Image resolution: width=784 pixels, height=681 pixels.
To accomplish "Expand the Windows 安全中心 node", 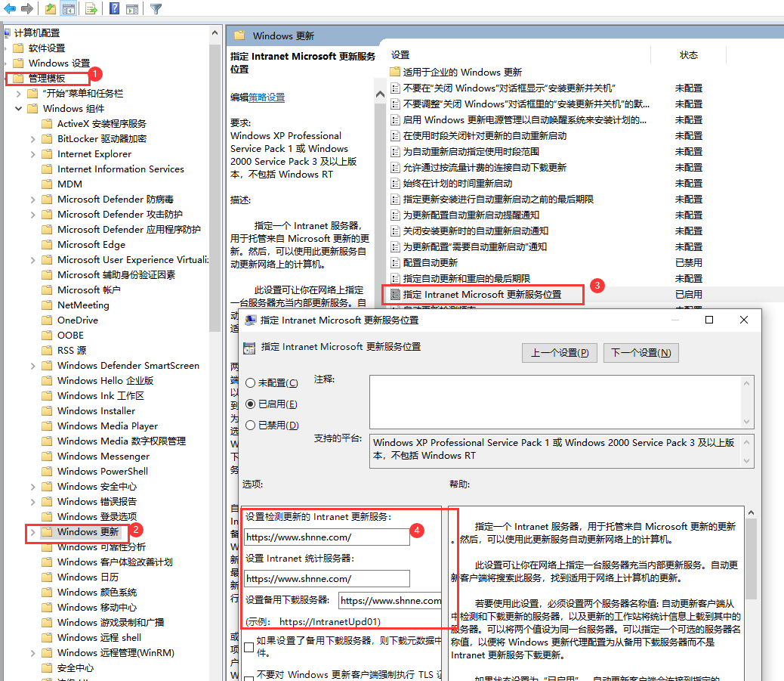I will coord(33,487).
